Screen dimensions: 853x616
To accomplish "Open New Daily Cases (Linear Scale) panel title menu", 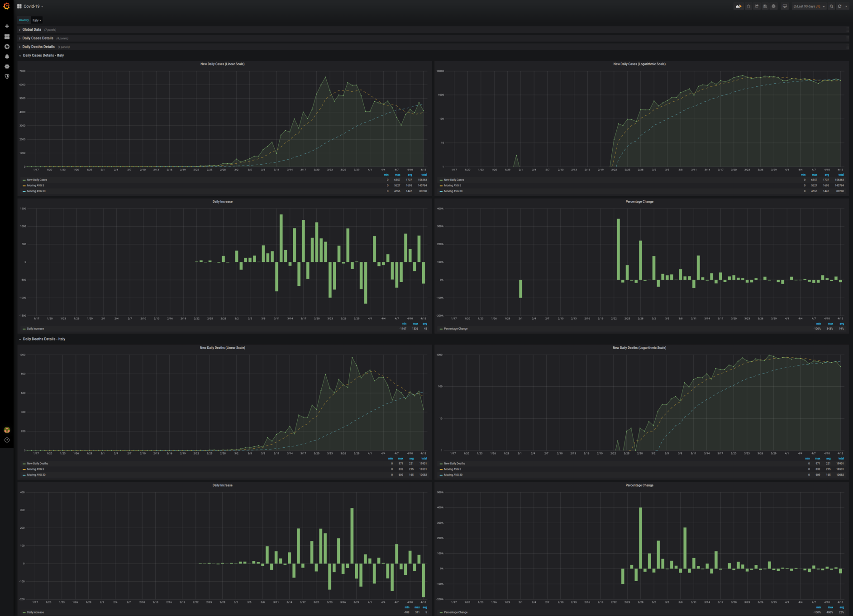I will (x=222, y=64).
